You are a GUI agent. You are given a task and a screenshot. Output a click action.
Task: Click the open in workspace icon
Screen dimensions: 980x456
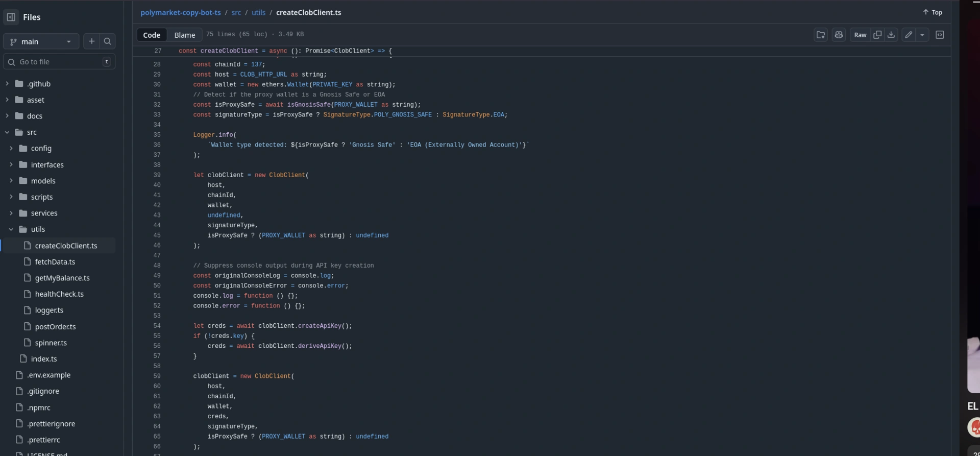pos(821,35)
